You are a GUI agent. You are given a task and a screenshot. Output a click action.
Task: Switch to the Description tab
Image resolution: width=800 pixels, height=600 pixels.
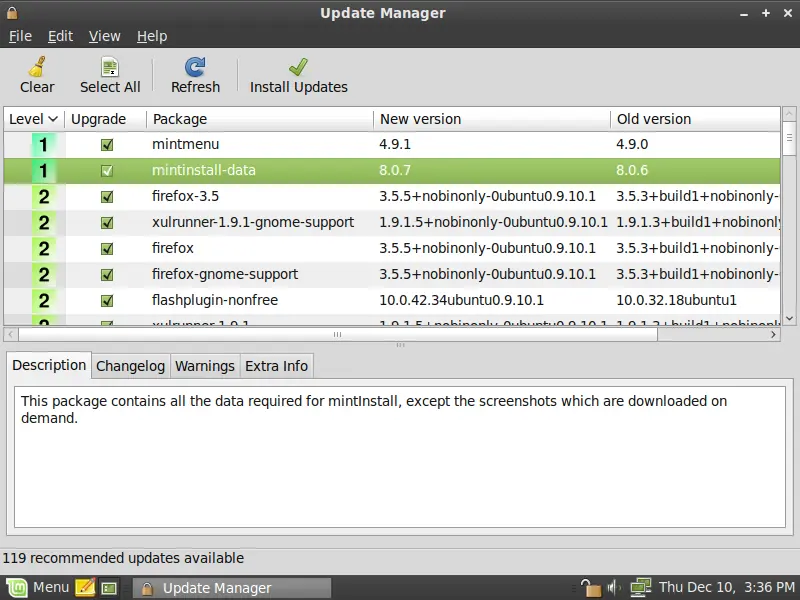(x=49, y=365)
